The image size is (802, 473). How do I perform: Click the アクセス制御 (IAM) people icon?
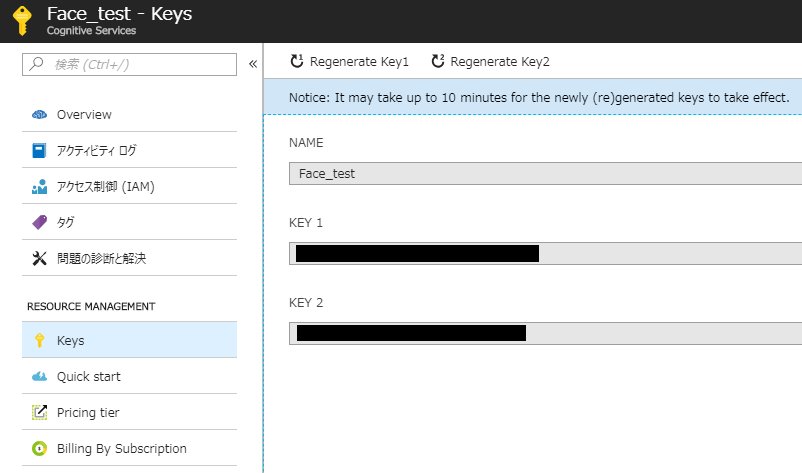pos(39,187)
